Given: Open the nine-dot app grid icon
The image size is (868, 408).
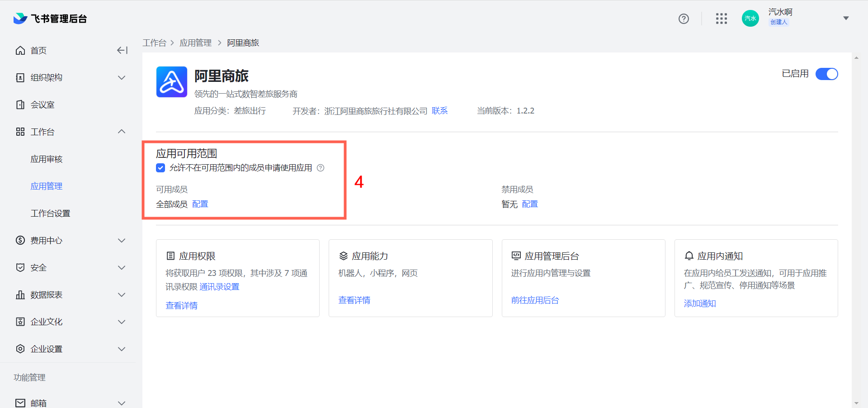Looking at the screenshot, I should click(x=722, y=19).
